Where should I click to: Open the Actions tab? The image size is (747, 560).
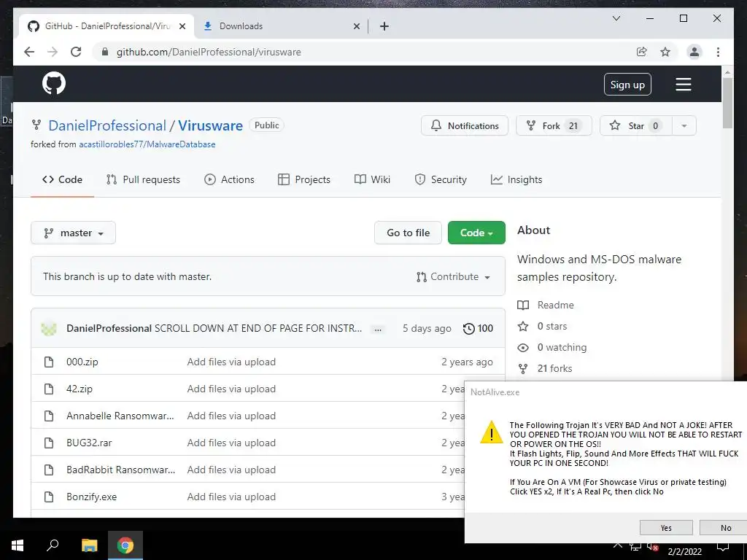tap(230, 179)
